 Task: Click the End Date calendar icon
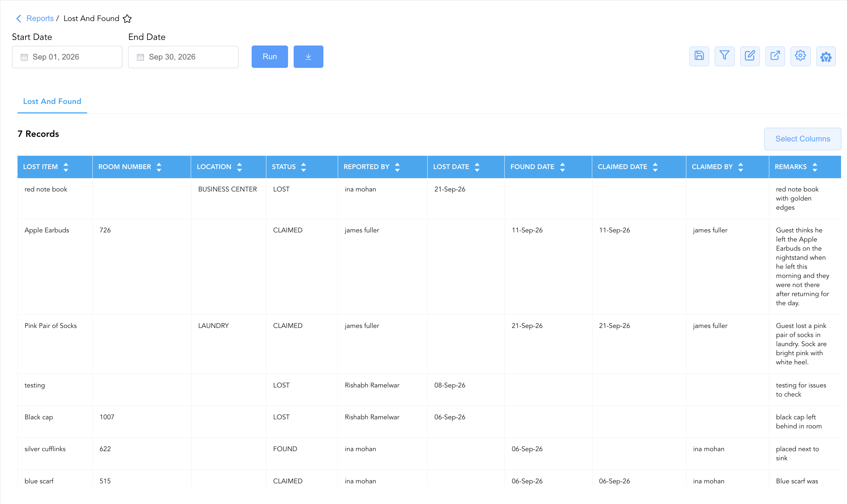pos(140,57)
